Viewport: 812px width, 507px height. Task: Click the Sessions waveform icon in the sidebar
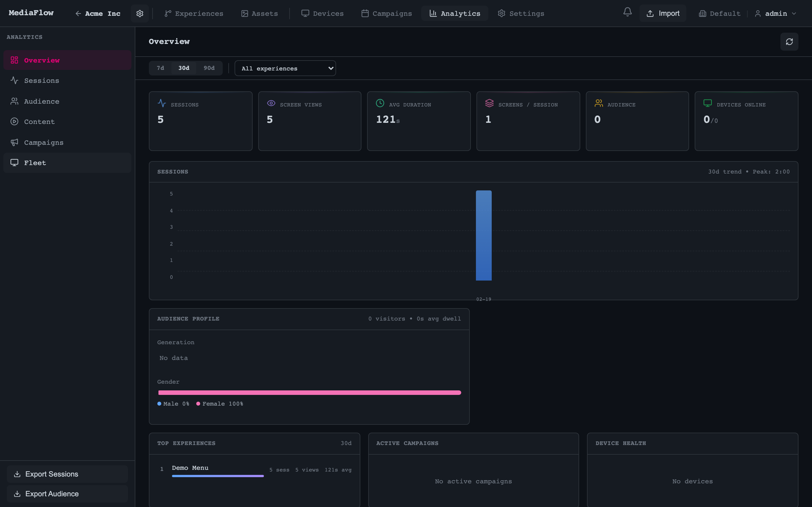[x=14, y=81]
